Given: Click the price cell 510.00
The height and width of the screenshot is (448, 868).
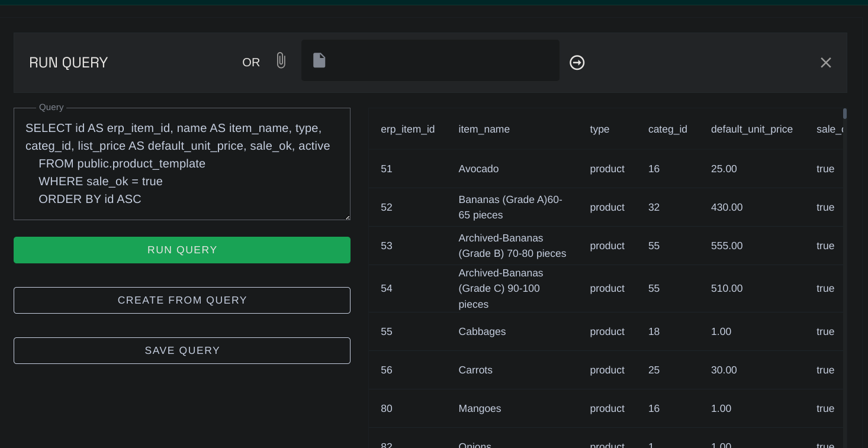Looking at the screenshot, I should [726, 288].
